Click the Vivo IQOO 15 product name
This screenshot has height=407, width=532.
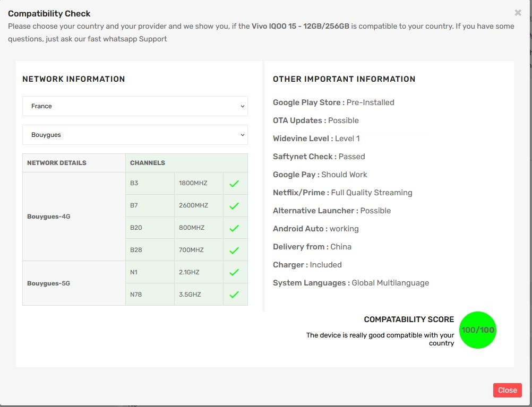click(301, 26)
